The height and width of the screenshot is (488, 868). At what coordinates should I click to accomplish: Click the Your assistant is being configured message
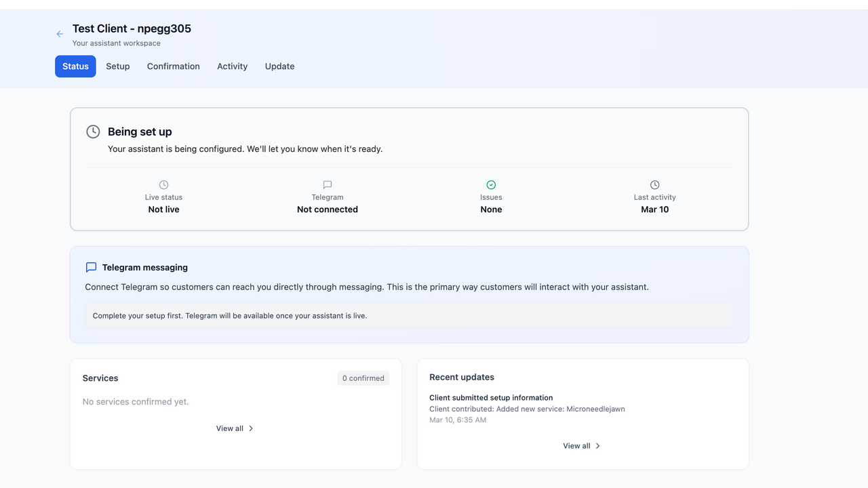(x=245, y=149)
